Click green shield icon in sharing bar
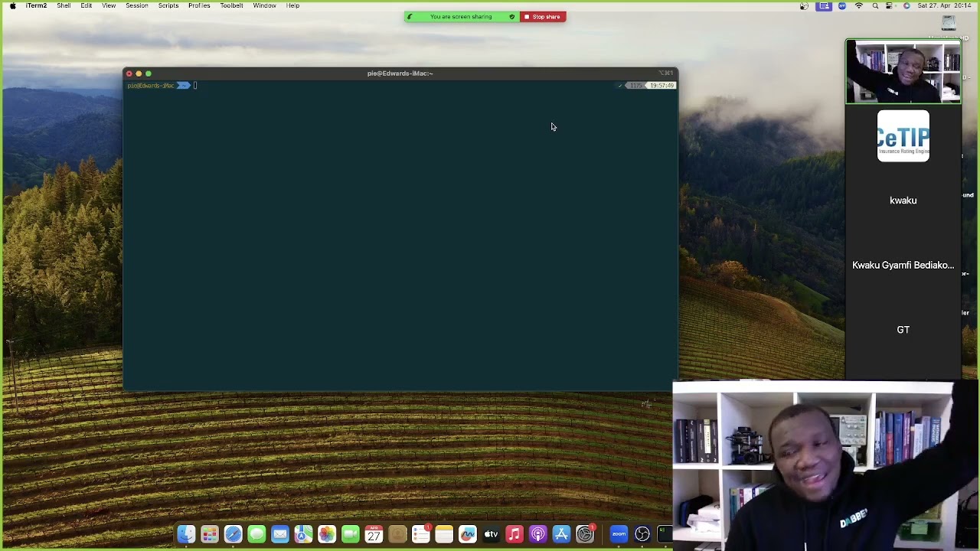 (511, 17)
